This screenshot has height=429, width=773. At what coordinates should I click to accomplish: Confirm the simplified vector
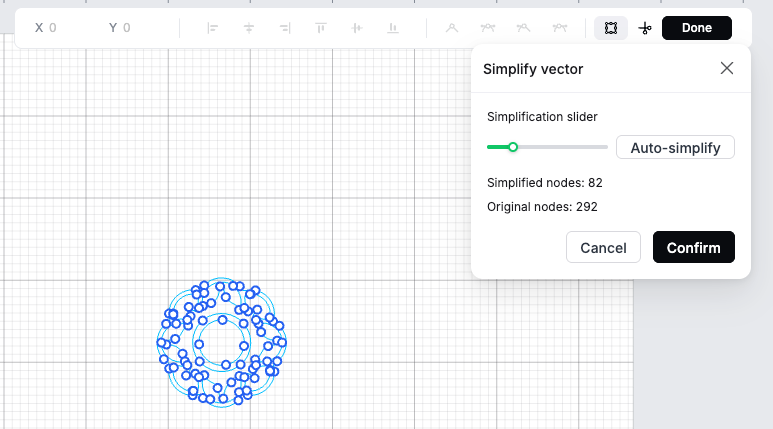click(693, 247)
